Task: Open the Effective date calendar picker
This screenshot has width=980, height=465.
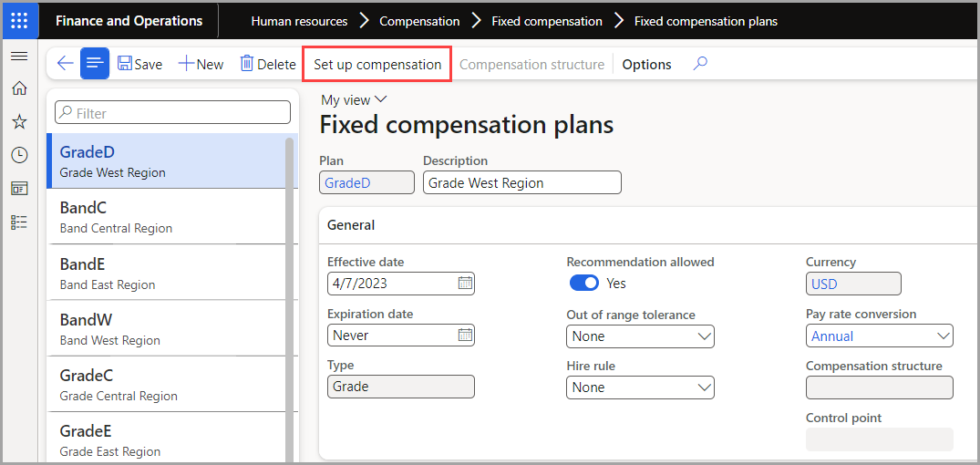Action: pos(465,284)
